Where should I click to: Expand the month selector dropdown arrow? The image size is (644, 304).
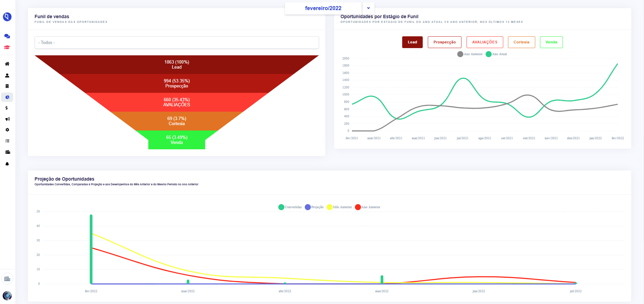pos(368,8)
